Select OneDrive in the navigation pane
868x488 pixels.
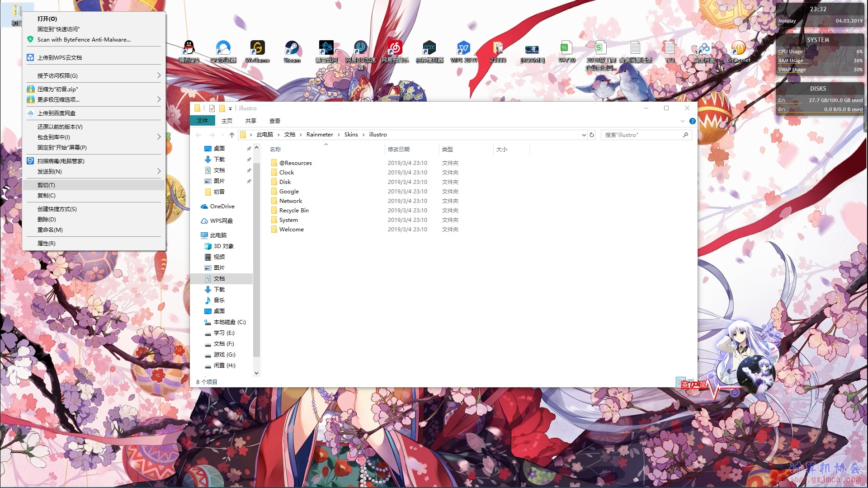[222, 206]
